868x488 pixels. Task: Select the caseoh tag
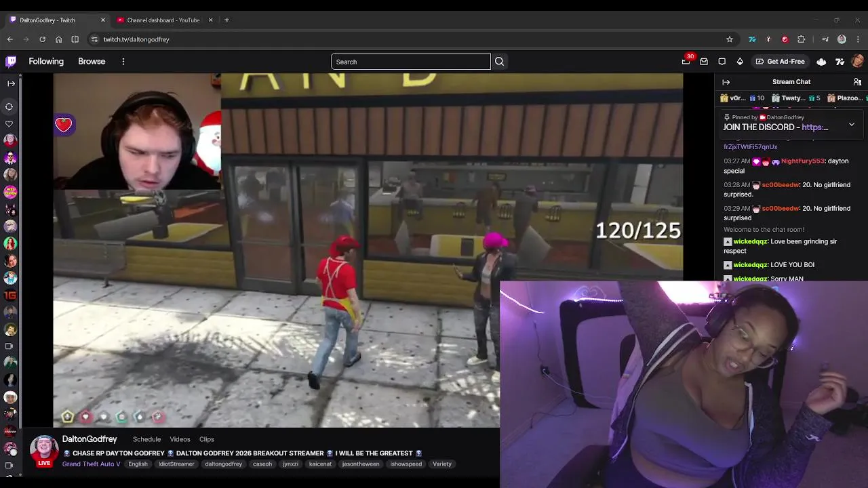click(262, 464)
